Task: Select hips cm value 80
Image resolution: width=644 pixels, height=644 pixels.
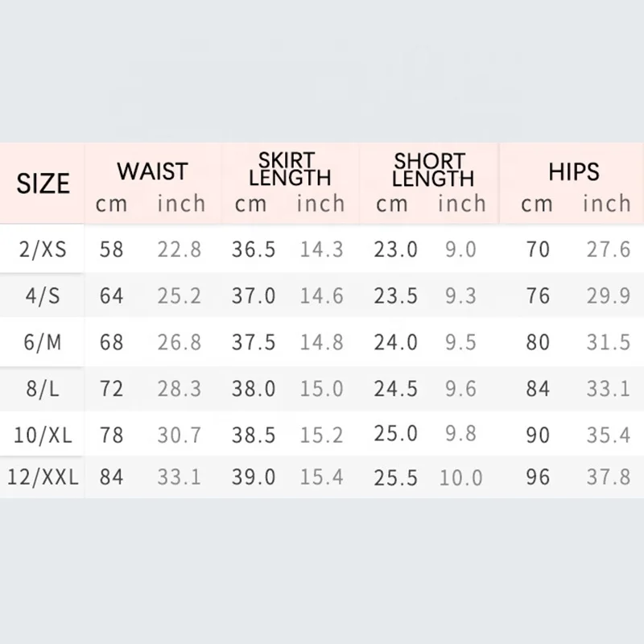Action: (538, 342)
